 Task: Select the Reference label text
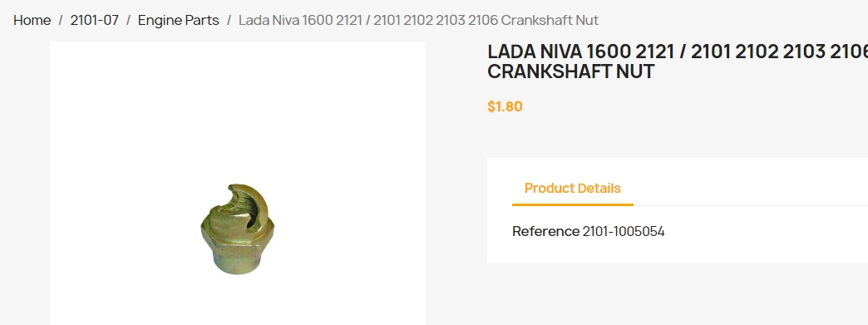[x=545, y=231]
